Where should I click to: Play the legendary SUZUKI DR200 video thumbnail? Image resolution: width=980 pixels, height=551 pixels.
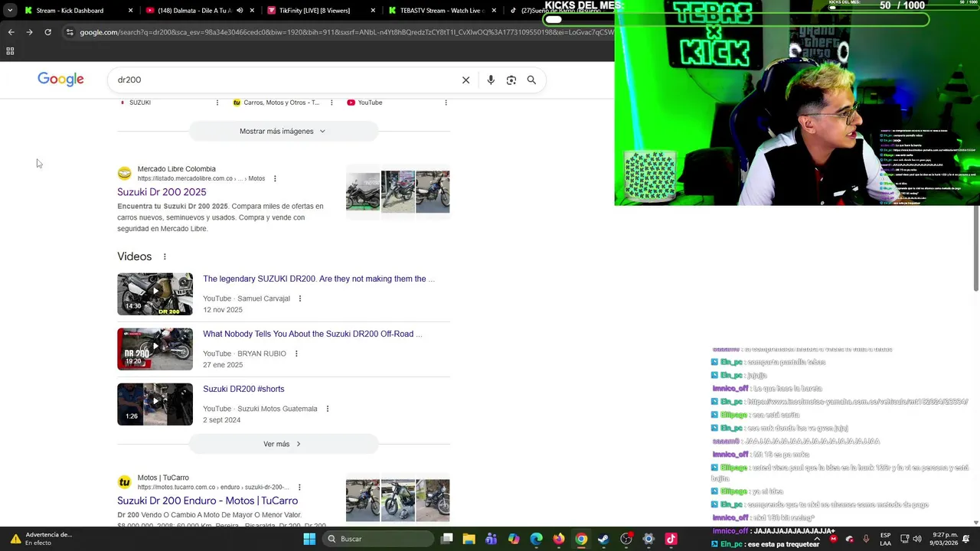click(155, 294)
